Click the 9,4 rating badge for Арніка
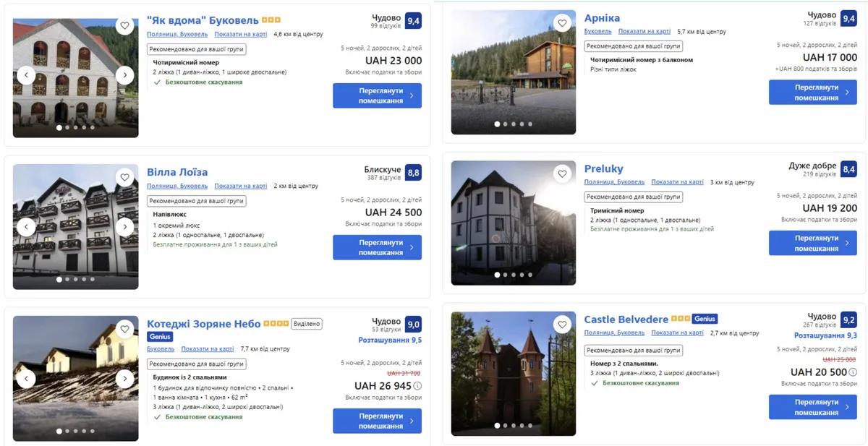The height and width of the screenshot is (446, 868). pos(848,19)
